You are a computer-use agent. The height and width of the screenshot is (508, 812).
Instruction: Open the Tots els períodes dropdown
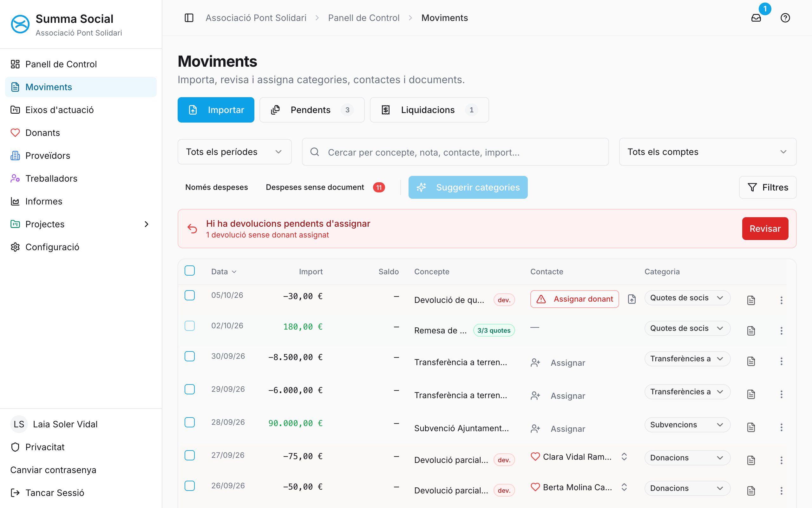point(234,152)
